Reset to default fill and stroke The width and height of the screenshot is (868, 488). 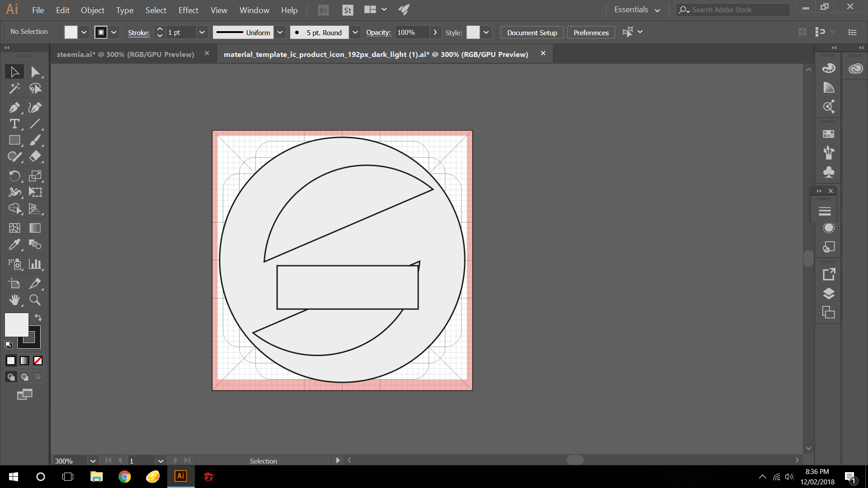(x=9, y=345)
